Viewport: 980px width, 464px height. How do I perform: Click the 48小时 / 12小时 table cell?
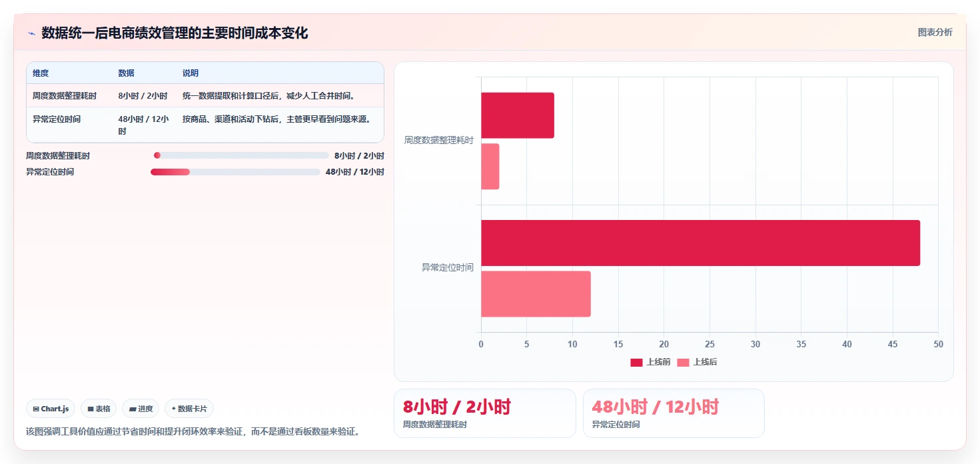coord(144,125)
